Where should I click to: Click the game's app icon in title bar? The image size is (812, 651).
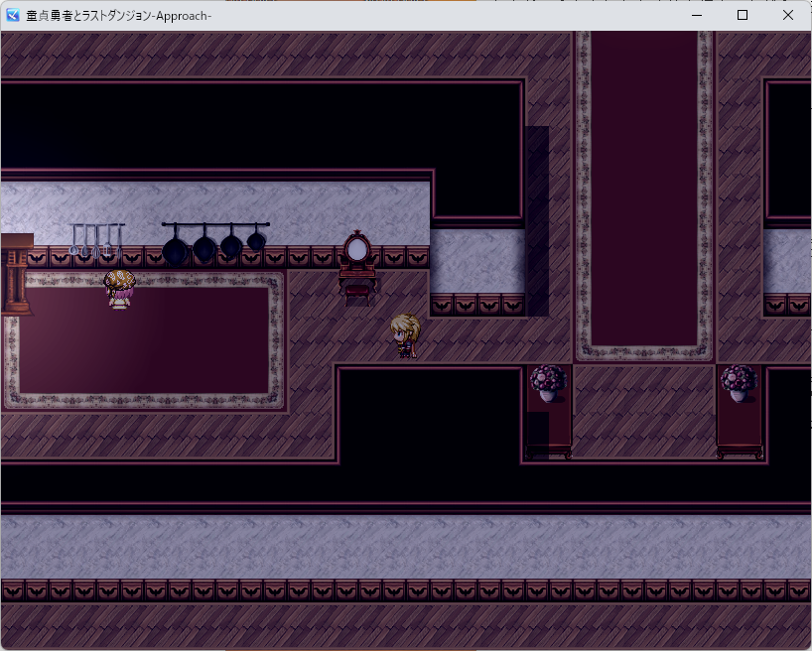(13, 16)
